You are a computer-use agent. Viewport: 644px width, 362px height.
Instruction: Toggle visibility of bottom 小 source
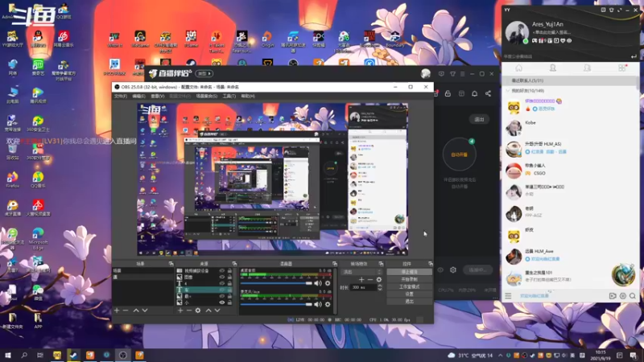(222, 302)
